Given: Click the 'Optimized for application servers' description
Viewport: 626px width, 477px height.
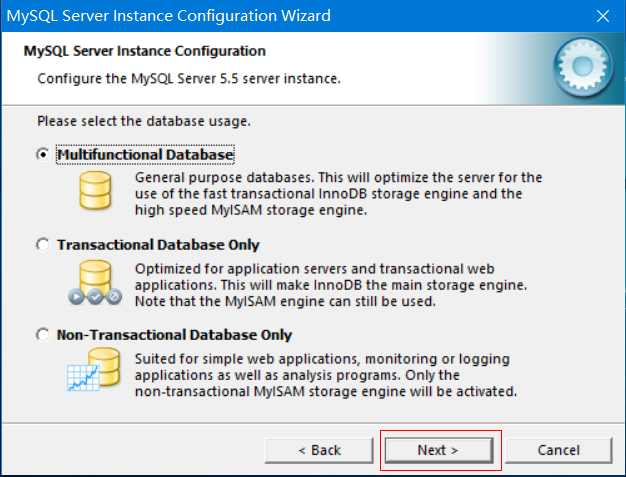Looking at the screenshot, I should pos(331,285).
